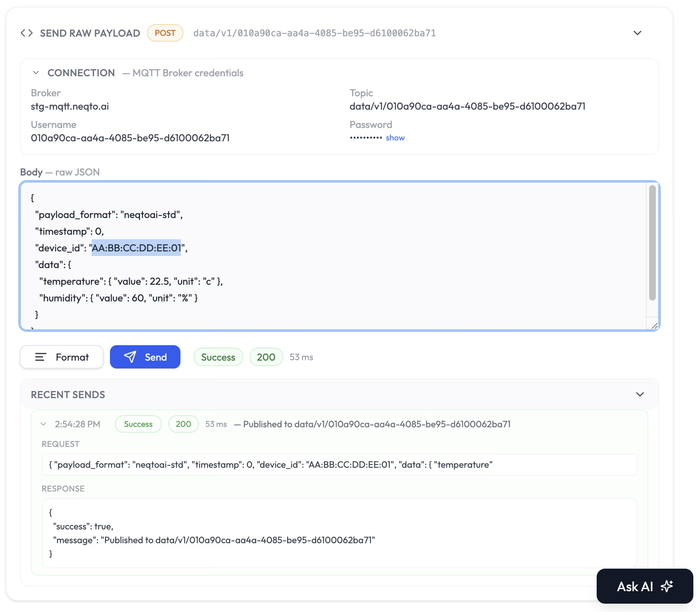This screenshot has width=700, height=612.
Task: Click the 200 badge in recent send row
Action: tap(183, 424)
